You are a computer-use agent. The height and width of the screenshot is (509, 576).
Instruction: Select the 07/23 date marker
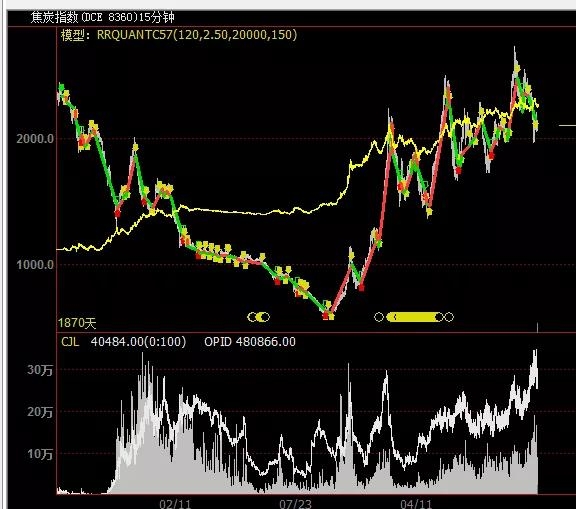tap(295, 504)
